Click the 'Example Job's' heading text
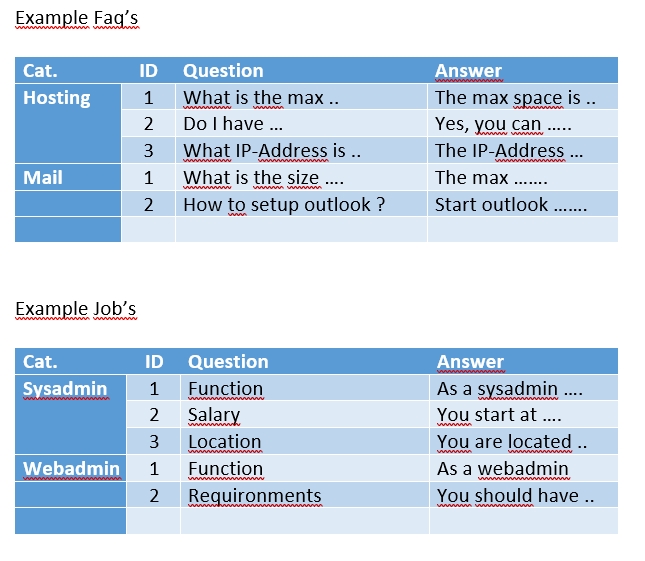Screen dimensions: 645x561 [x=76, y=308]
